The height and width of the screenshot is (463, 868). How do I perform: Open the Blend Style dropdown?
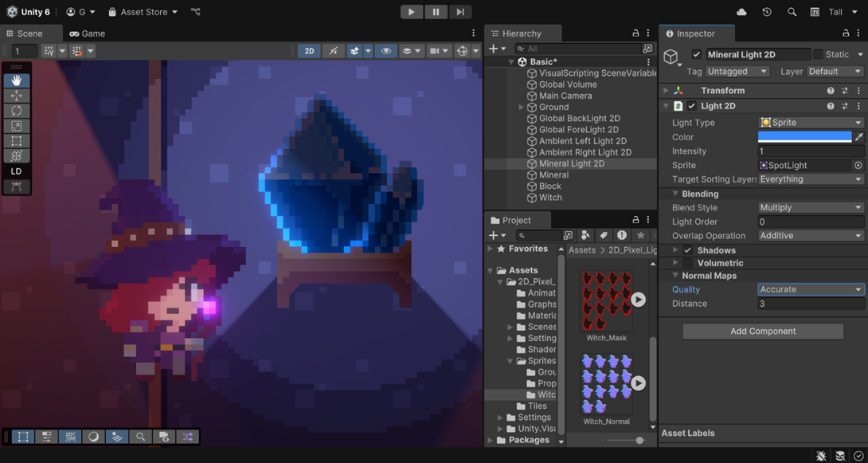tap(811, 208)
